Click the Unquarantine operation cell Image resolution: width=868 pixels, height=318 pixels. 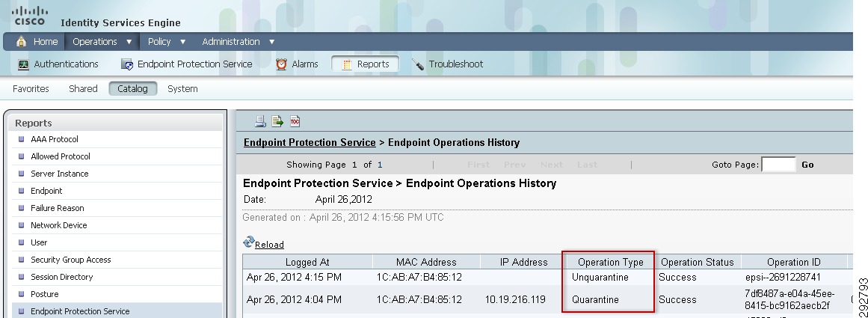coord(600,277)
